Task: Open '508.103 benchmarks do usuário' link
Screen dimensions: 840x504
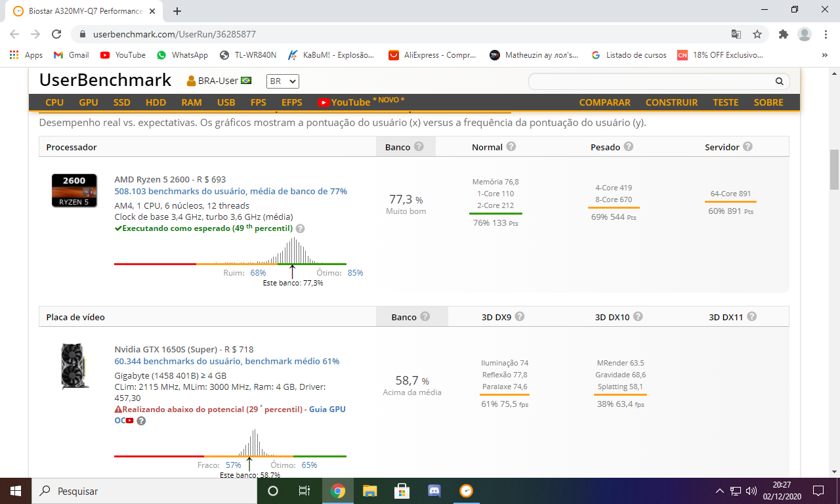Action: coord(230,192)
